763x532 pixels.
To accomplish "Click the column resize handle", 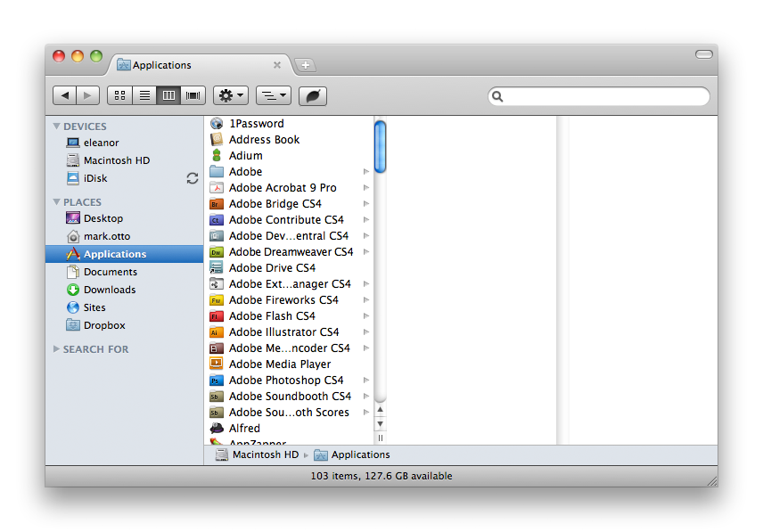I will pyautogui.click(x=381, y=438).
